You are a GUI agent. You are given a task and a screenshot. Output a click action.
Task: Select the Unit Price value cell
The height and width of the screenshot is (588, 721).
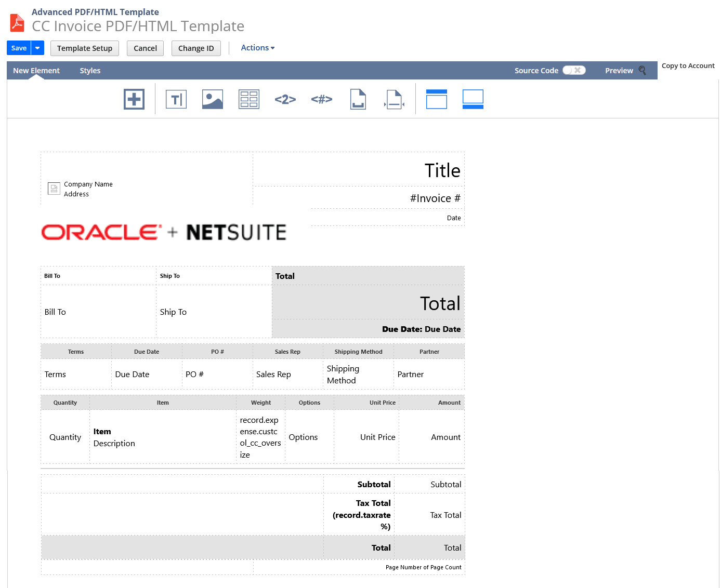[x=366, y=437]
